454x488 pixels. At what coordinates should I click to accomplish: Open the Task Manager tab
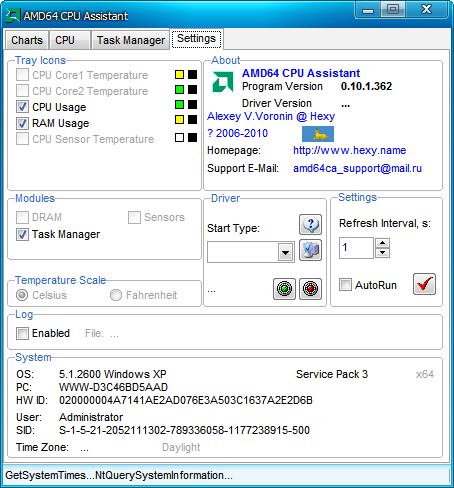[131, 40]
